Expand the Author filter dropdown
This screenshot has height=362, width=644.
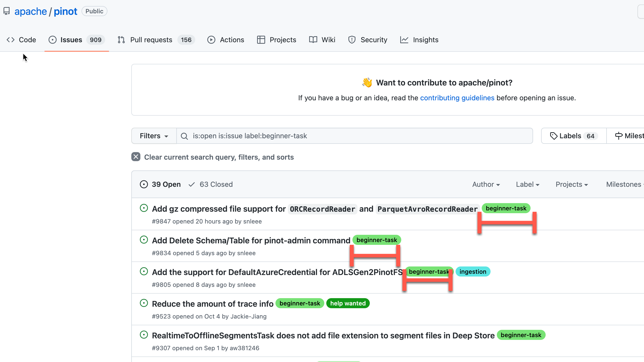(486, 184)
